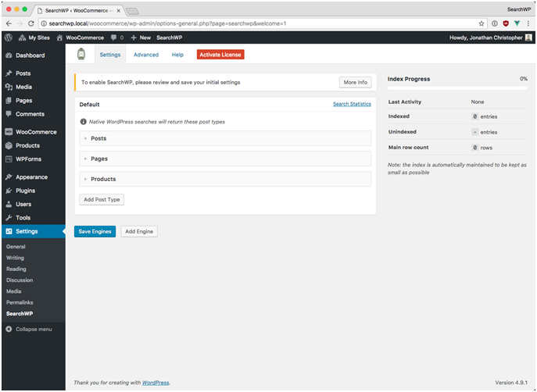
Task: Click the circled info extension icon
Action: point(495,23)
